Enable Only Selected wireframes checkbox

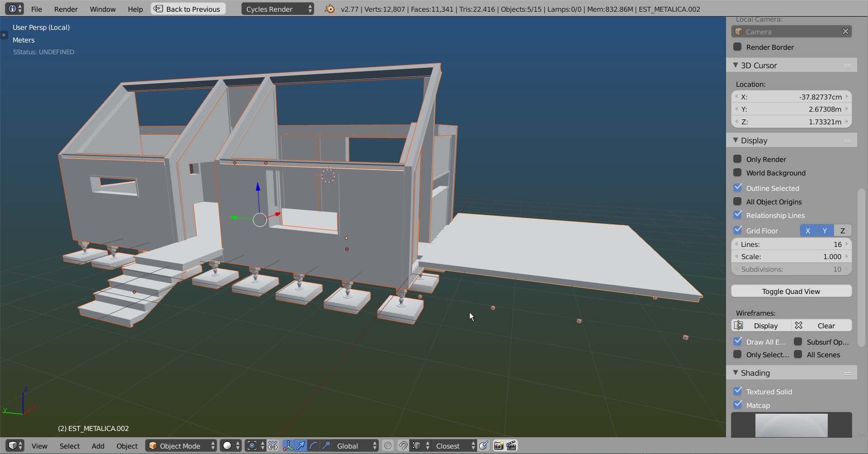click(x=737, y=354)
